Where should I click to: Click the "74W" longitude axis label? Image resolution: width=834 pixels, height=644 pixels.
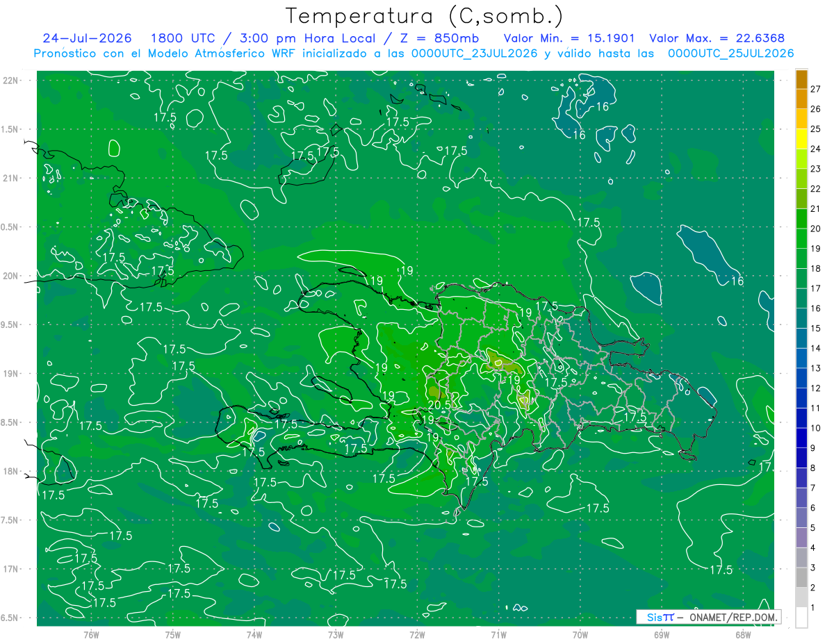point(254,635)
